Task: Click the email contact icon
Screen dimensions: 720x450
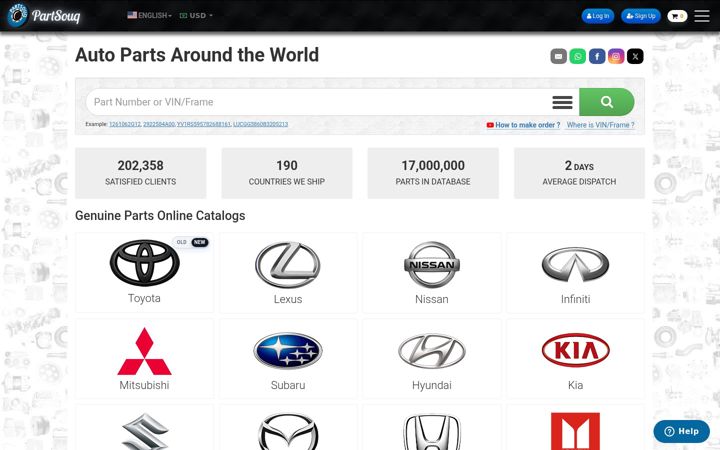Action: pyautogui.click(x=558, y=56)
